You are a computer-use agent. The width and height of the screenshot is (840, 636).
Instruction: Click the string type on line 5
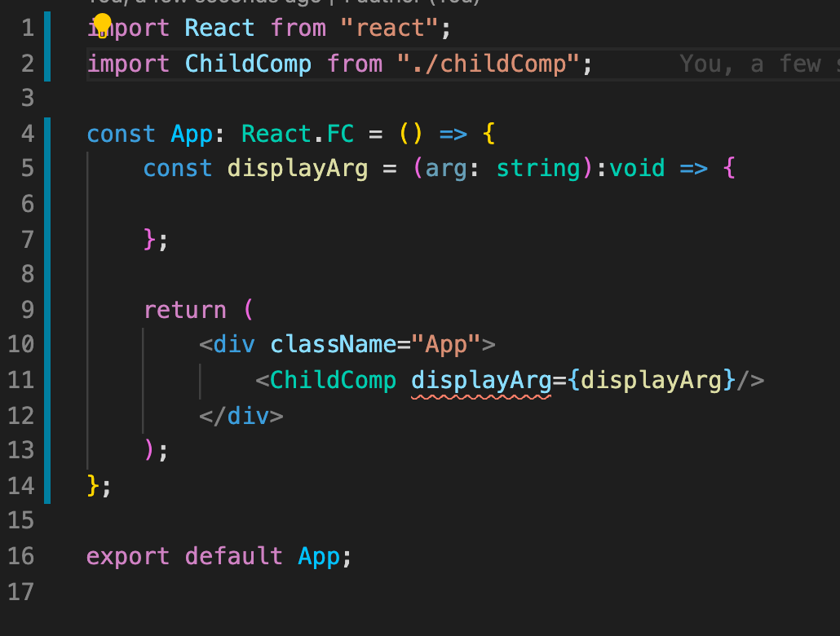[x=538, y=168]
